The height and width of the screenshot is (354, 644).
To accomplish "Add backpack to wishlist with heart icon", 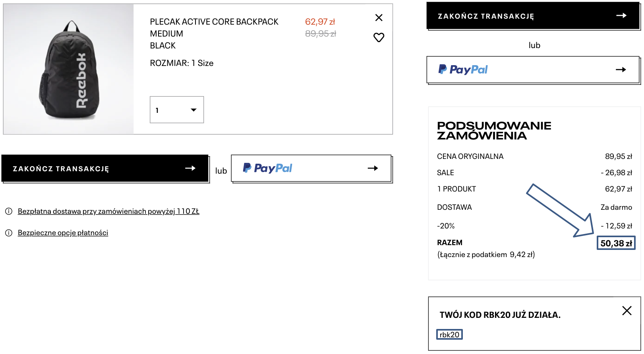I will click(379, 37).
